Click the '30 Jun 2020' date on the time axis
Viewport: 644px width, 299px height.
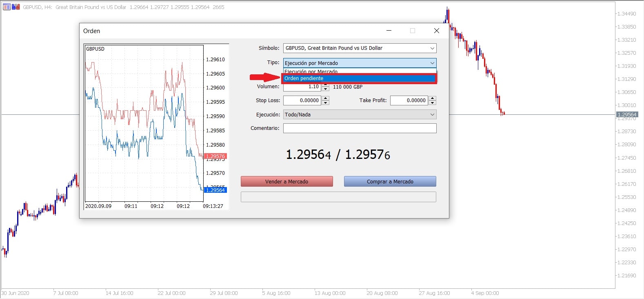coord(15,293)
